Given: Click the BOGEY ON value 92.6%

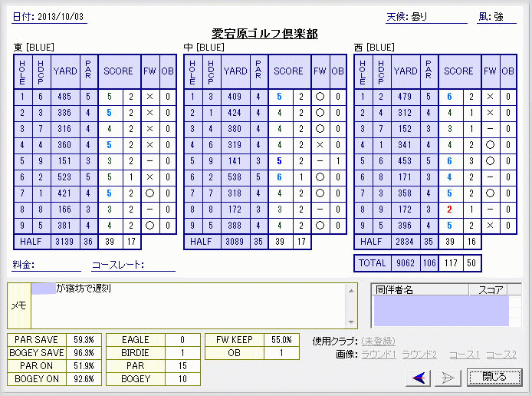Looking at the screenshot, I should click(x=84, y=378).
